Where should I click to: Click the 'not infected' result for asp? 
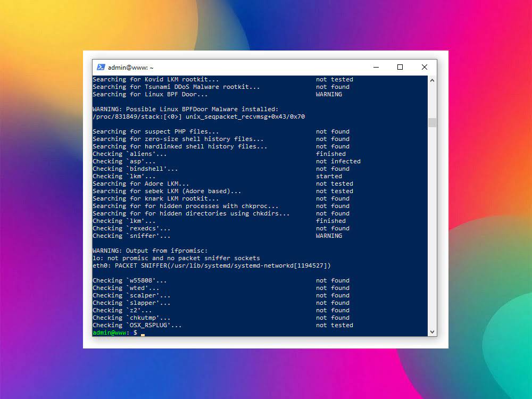coord(338,161)
